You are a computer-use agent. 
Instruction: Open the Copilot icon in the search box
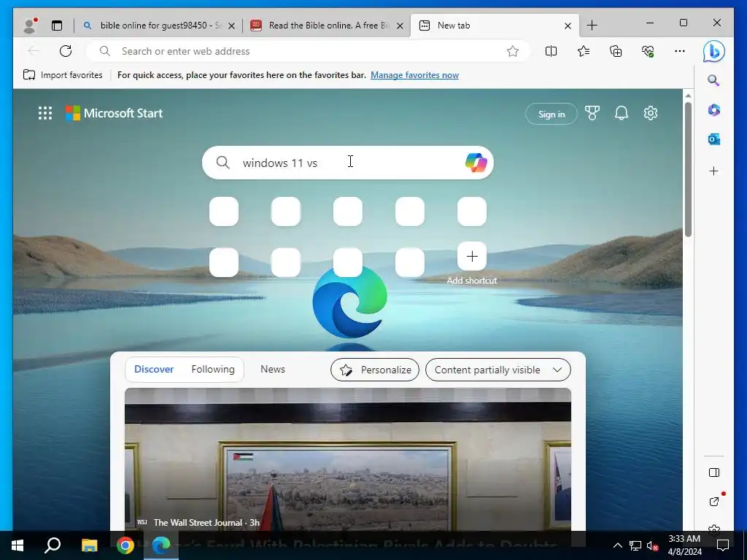tap(476, 163)
